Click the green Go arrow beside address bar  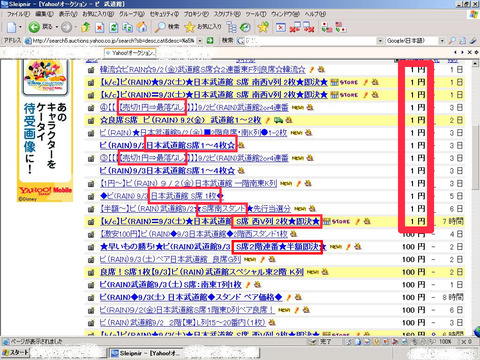tap(210, 41)
